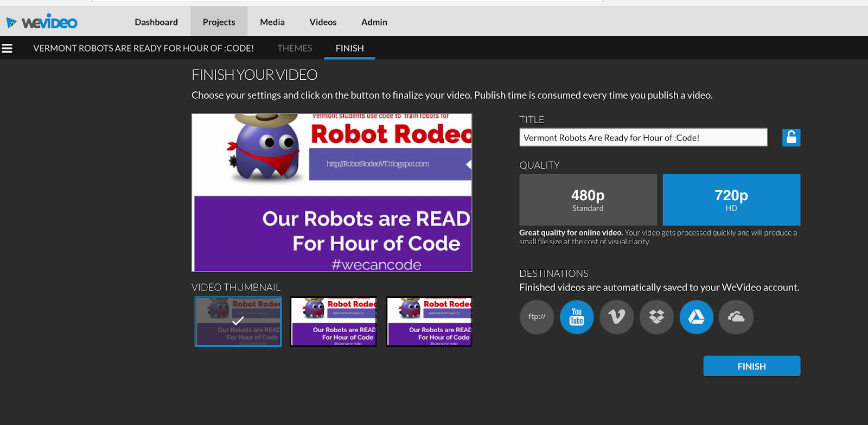The width and height of the screenshot is (868, 425).
Task: Open the Videos tab
Action: pos(323,22)
